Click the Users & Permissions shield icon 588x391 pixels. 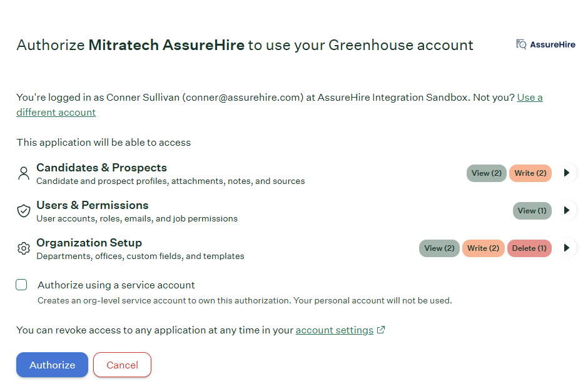24,211
